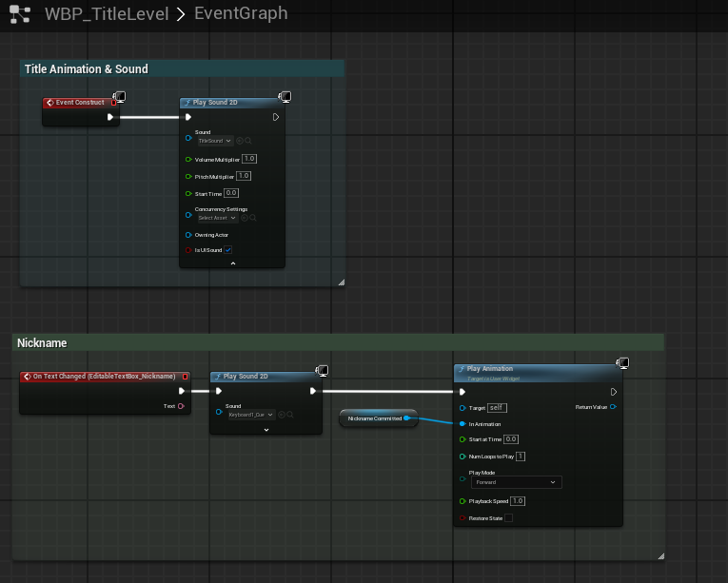Click the Pitch Multiplier green pin
The image size is (728, 583).
188,176
